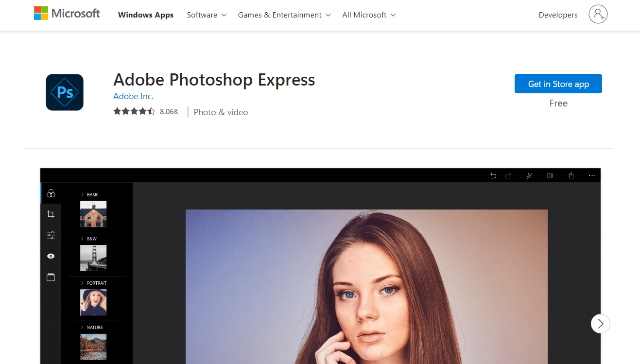This screenshot has width=640, height=364.
Task: Click the Redo arrow in the editor toolbar
Action: [508, 175]
